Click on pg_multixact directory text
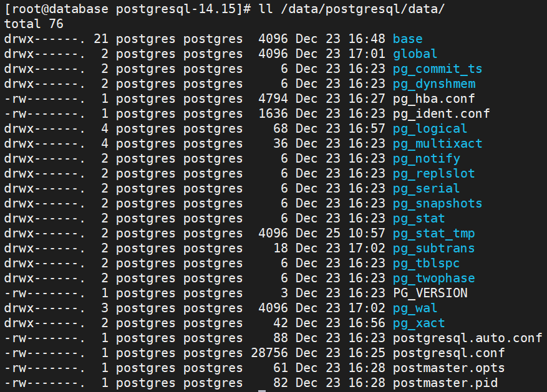This screenshot has width=547, height=392. (437, 143)
